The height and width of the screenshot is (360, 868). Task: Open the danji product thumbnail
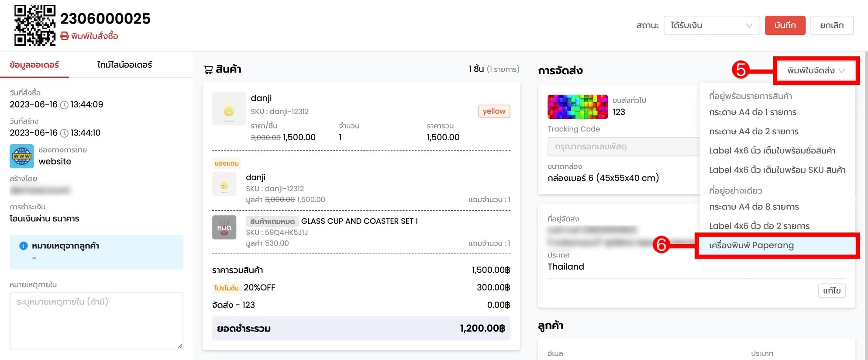[x=229, y=109]
